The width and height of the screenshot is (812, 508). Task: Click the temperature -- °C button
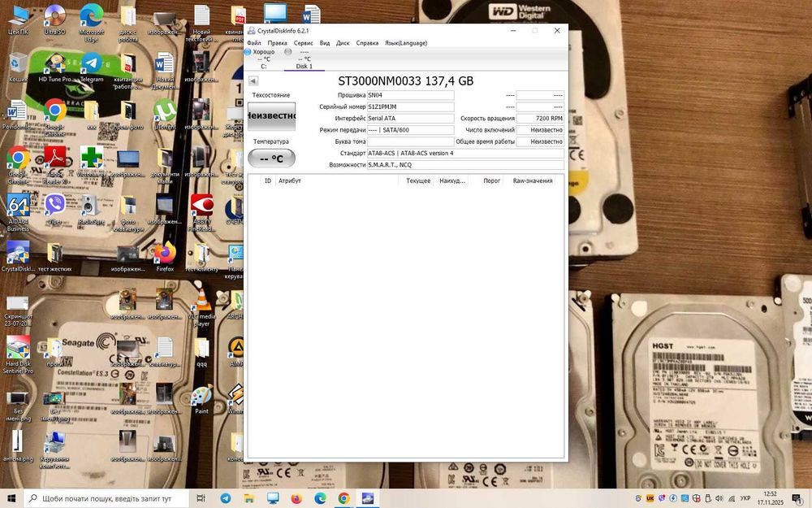point(271,158)
